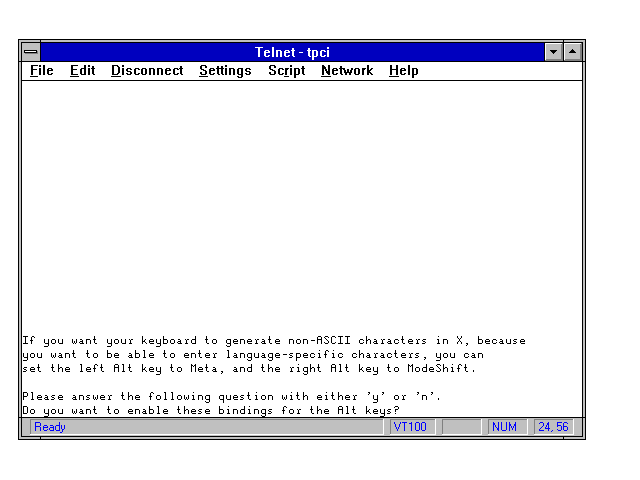
Task: Click the NUM lock status indicator
Action: [x=504, y=427]
